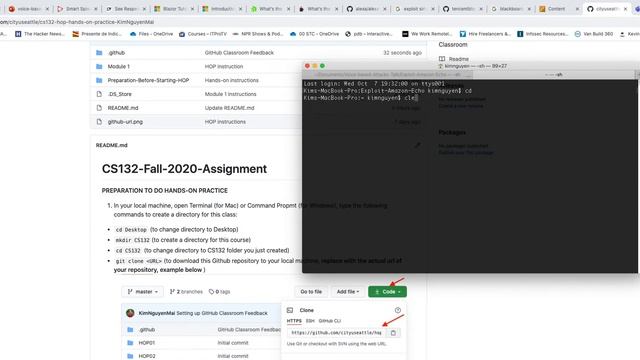
Task: Open the github-url.png file
Action: click(125, 122)
